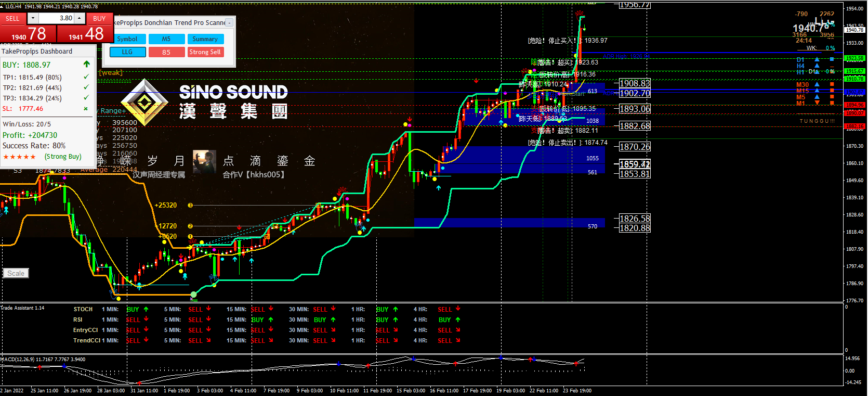
Task: Click the Scale button on the chart
Action: pyautogui.click(x=16, y=273)
